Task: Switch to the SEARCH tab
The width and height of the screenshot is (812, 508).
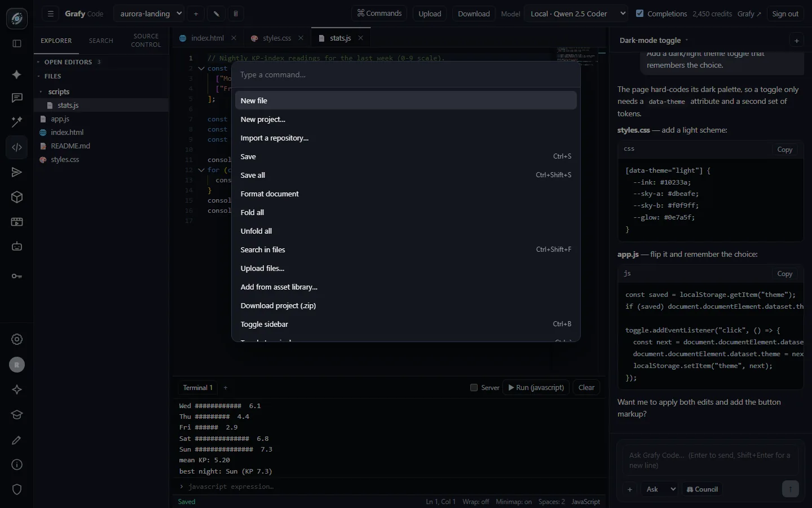Action: (101, 41)
